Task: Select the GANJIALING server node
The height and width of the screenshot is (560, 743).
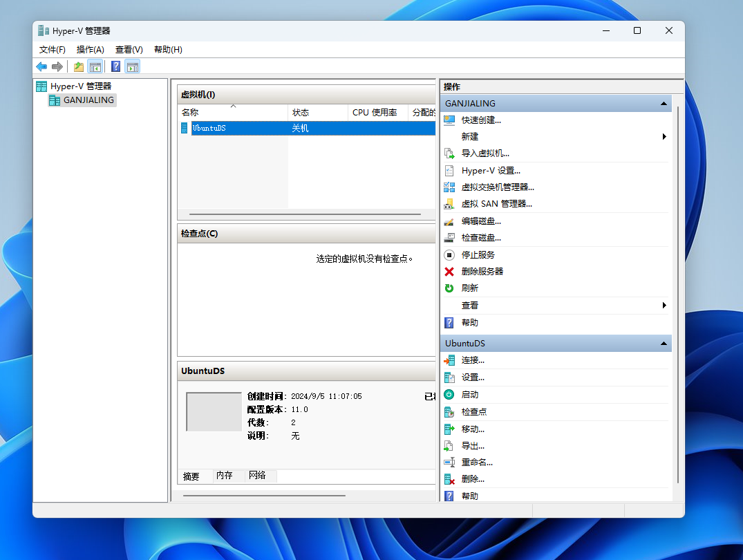Action: tap(82, 100)
